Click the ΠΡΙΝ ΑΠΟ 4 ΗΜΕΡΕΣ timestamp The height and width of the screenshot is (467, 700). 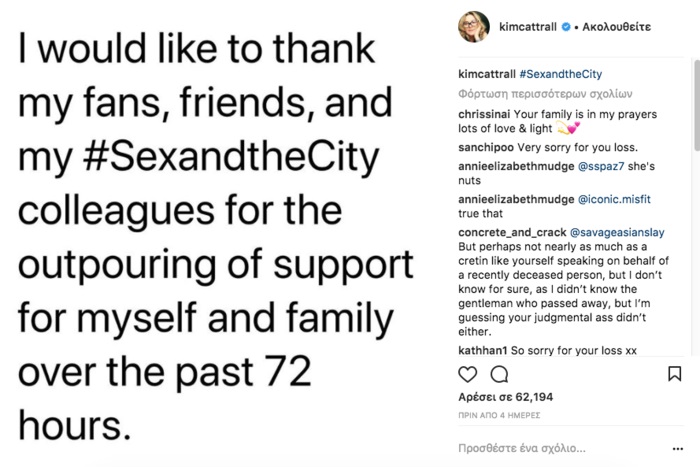(x=499, y=414)
